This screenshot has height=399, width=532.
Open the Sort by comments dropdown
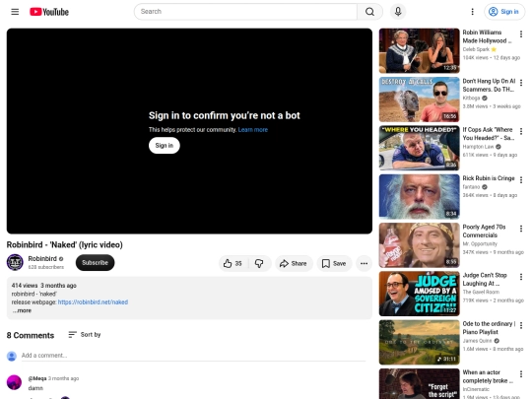coord(85,335)
